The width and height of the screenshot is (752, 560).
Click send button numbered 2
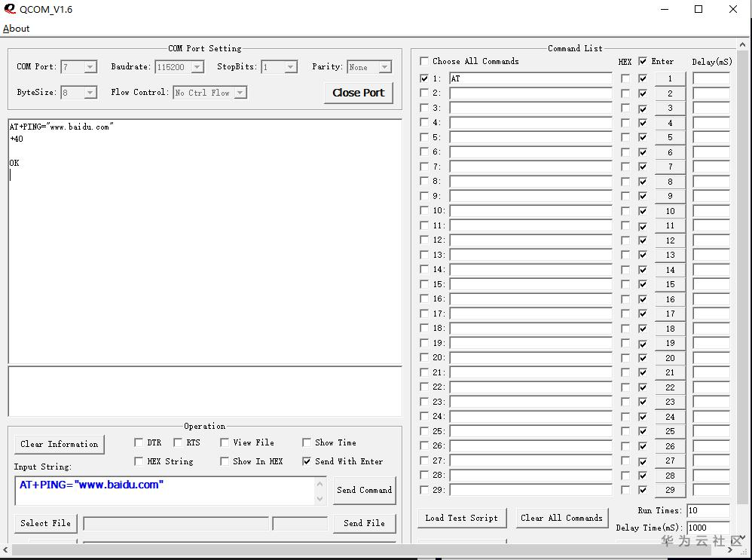670,93
